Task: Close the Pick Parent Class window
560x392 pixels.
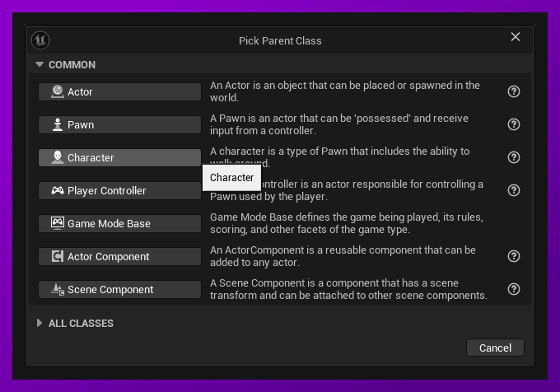Action: coord(516,37)
